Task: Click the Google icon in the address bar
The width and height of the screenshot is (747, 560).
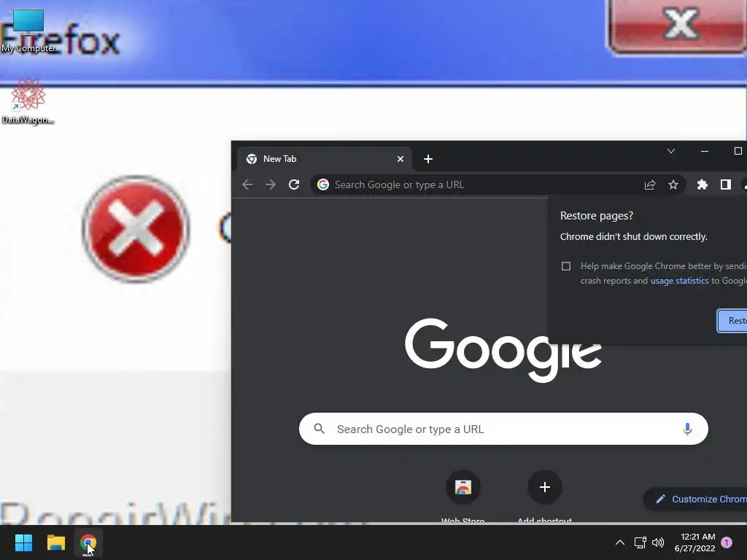Action: 323,184
